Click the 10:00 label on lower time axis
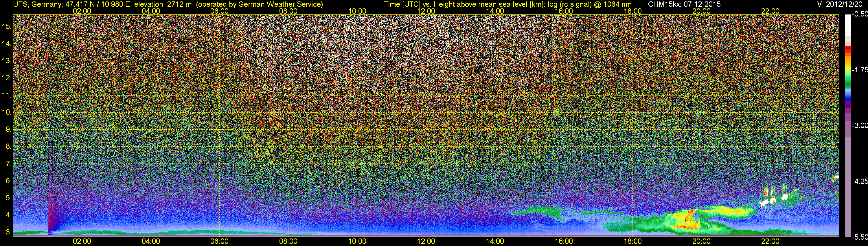Viewport: 868px width, 246px height. 357,241
